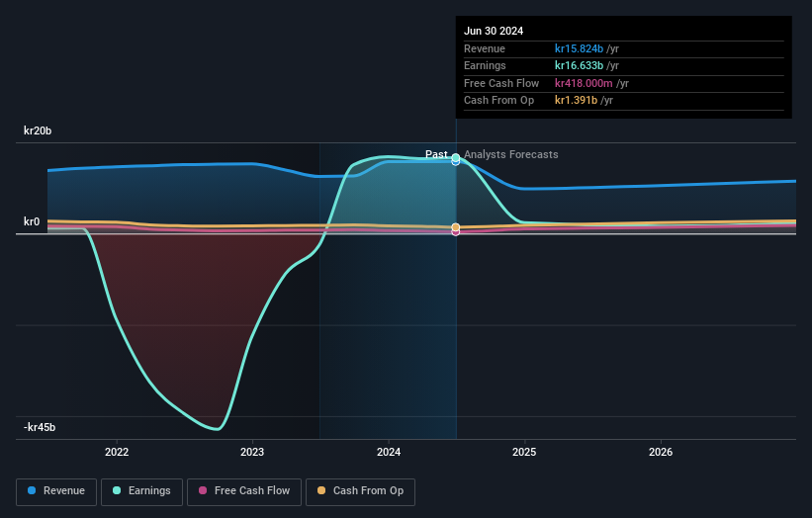The width and height of the screenshot is (812, 518).
Task: Click the -kr45b y-axis label
Action: 40,427
